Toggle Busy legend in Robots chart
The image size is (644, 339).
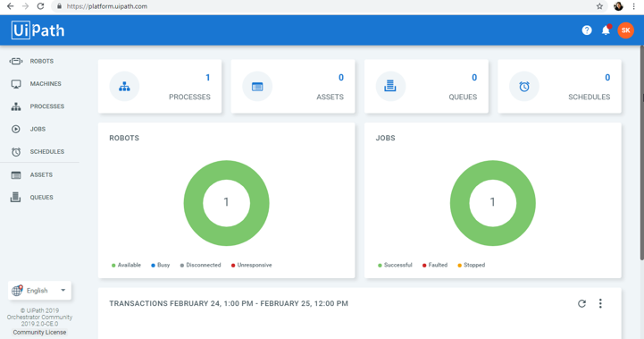click(160, 265)
